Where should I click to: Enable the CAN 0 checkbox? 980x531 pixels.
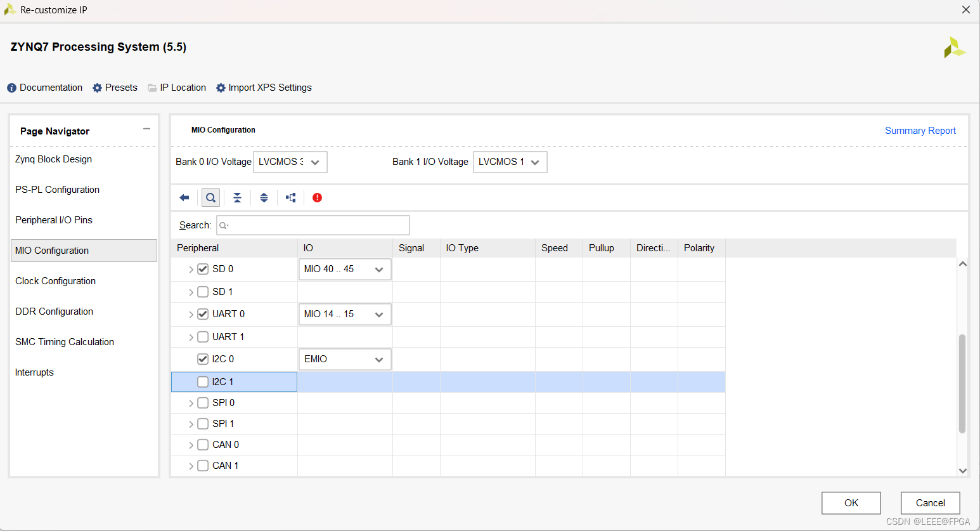(x=203, y=445)
